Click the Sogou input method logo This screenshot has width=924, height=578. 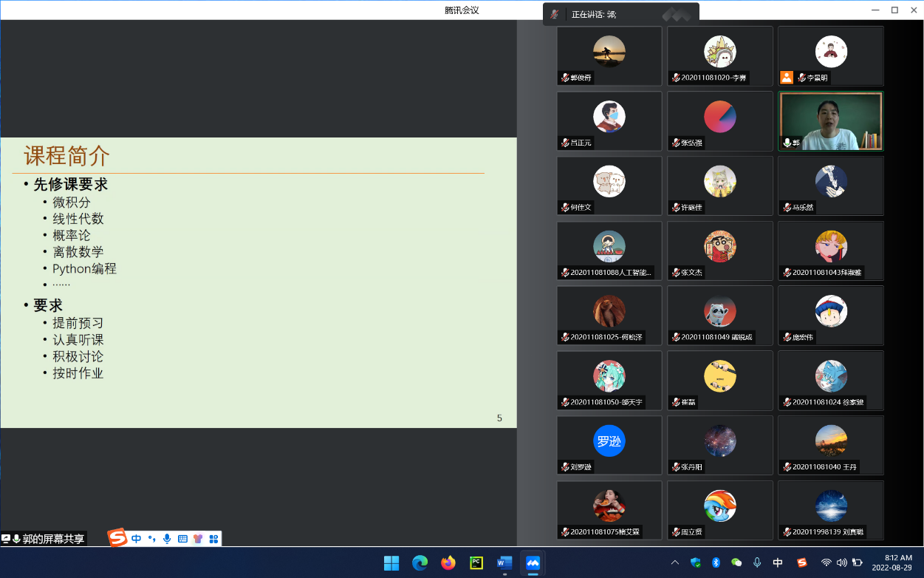point(118,538)
